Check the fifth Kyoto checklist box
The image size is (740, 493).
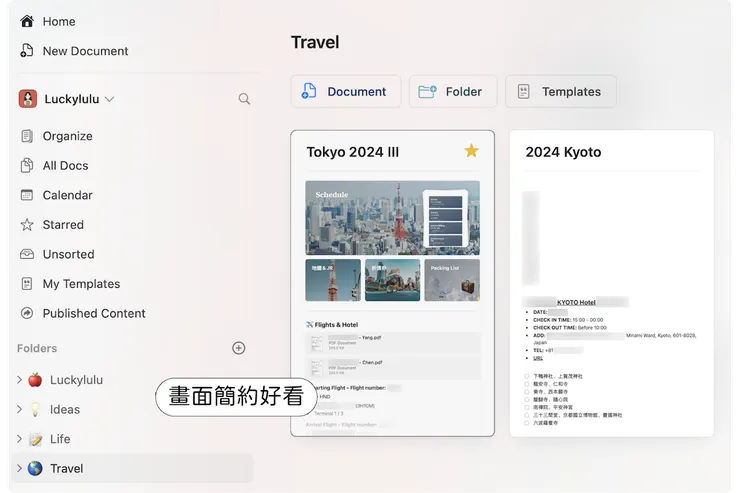(527, 407)
